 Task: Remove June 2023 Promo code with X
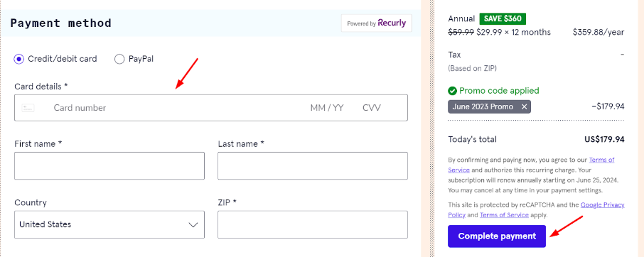tap(524, 106)
